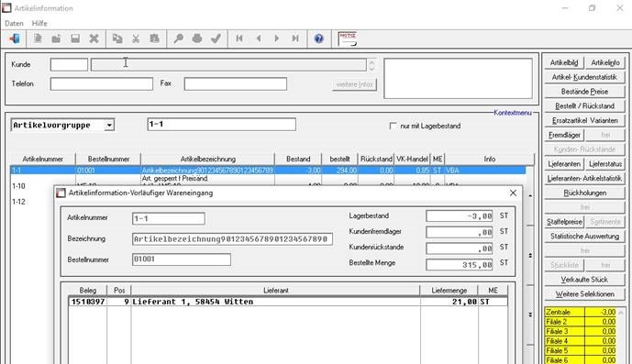632x364 pixels.
Task: Click the Lieferant column header in dialog
Action: pyautogui.click(x=276, y=291)
